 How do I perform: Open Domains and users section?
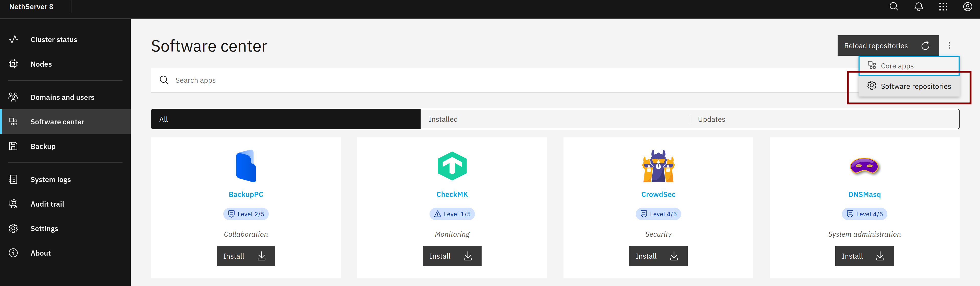click(62, 97)
